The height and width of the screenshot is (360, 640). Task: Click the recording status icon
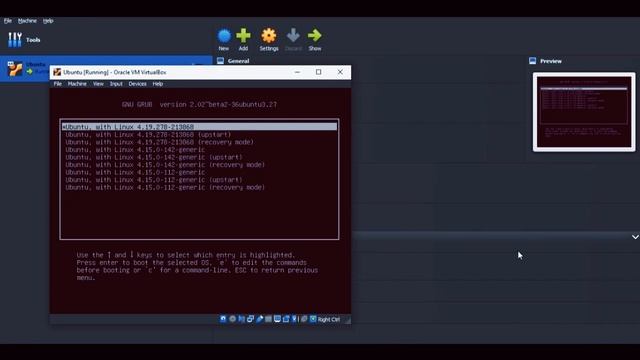tap(286, 319)
